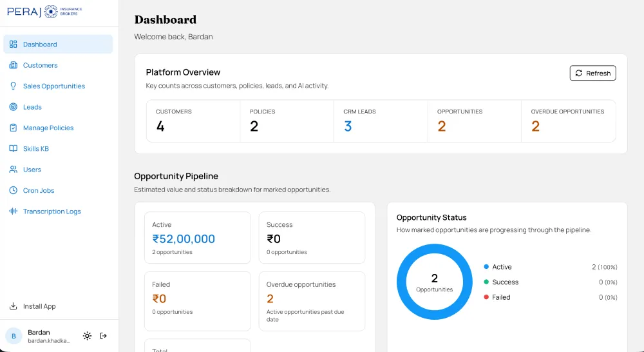This screenshot has height=352, width=644.
Task: Click the Sales Opportunities lightbulb icon
Action: click(x=13, y=86)
